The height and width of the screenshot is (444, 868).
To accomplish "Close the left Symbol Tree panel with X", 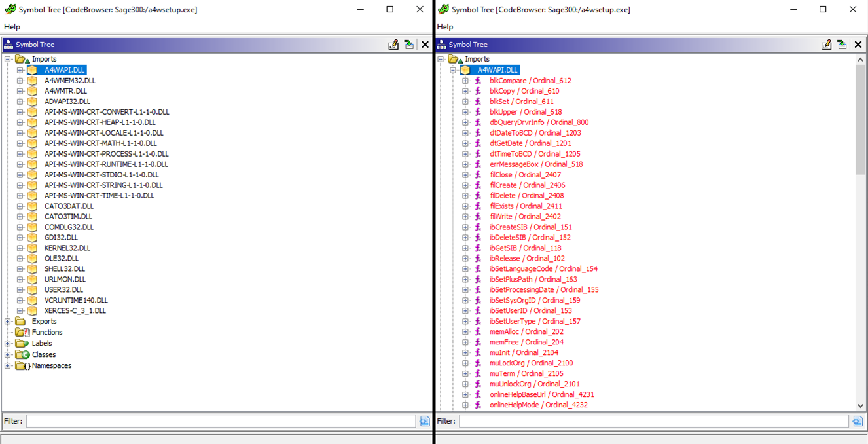I will coord(425,45).
